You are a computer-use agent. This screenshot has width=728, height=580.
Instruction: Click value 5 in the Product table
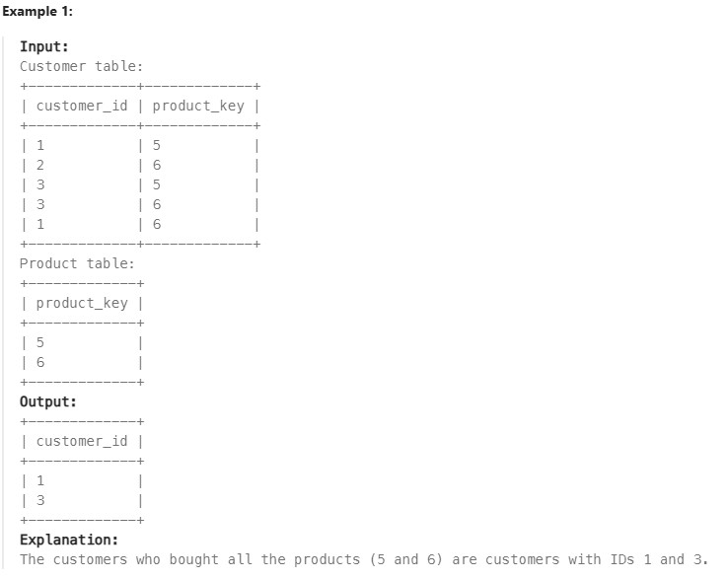[40, 342]
